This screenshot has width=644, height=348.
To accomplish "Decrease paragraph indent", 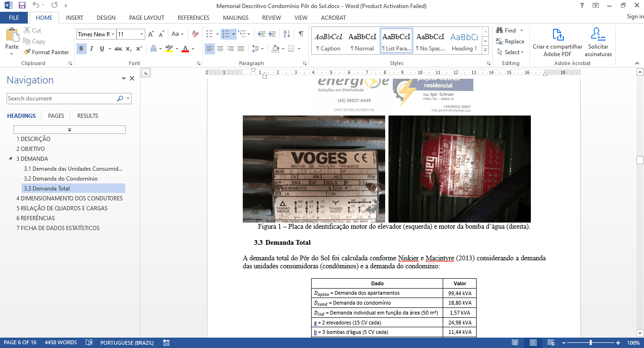I will (261, 34).
